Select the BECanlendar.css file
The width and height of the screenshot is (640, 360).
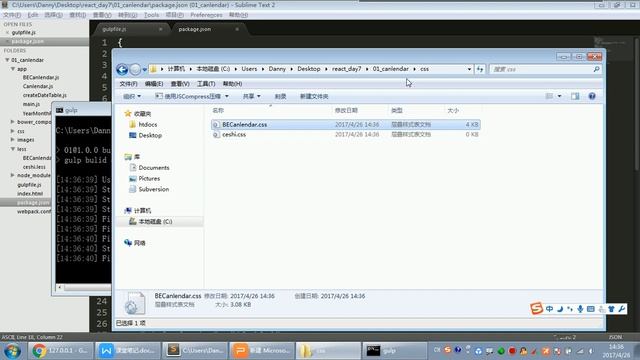tap(346, 124)
